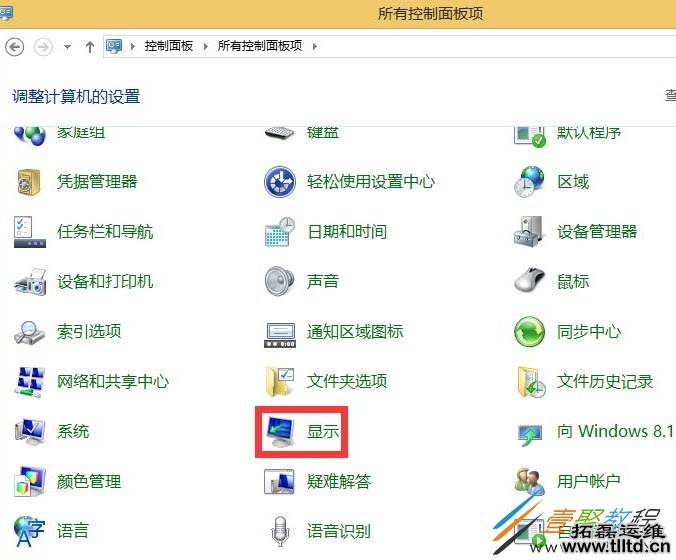Open the 日期和时间 link
This screenshot has width=676, height=560.
pyautogui.click(x=347, y=232)
